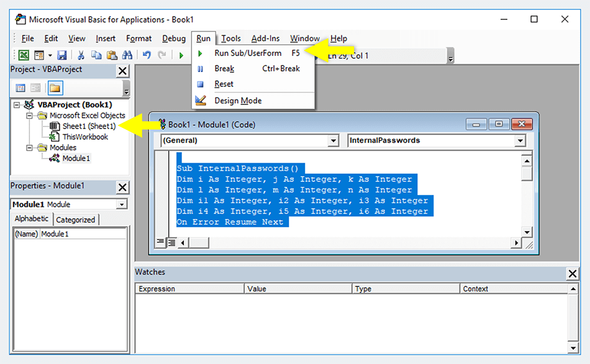Screen dimensions: 590x364
Task: Click the Copy toolbar icon
Action: point(96,55)
